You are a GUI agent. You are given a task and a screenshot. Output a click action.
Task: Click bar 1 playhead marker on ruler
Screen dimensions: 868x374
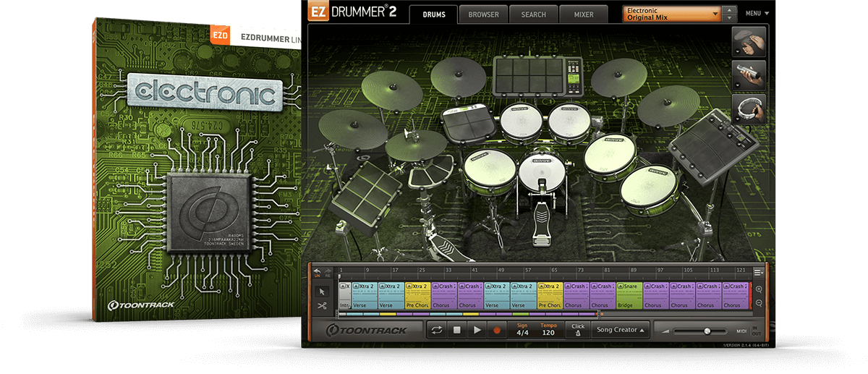(340, 276)
